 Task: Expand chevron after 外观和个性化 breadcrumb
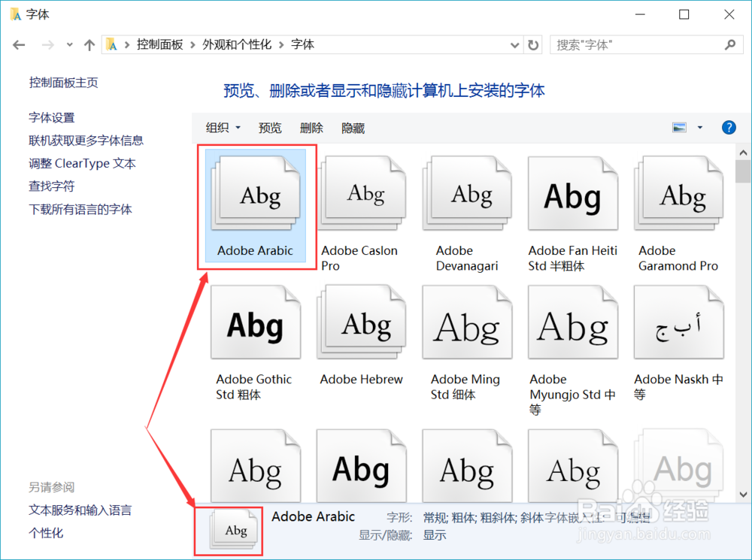[281, 45]
